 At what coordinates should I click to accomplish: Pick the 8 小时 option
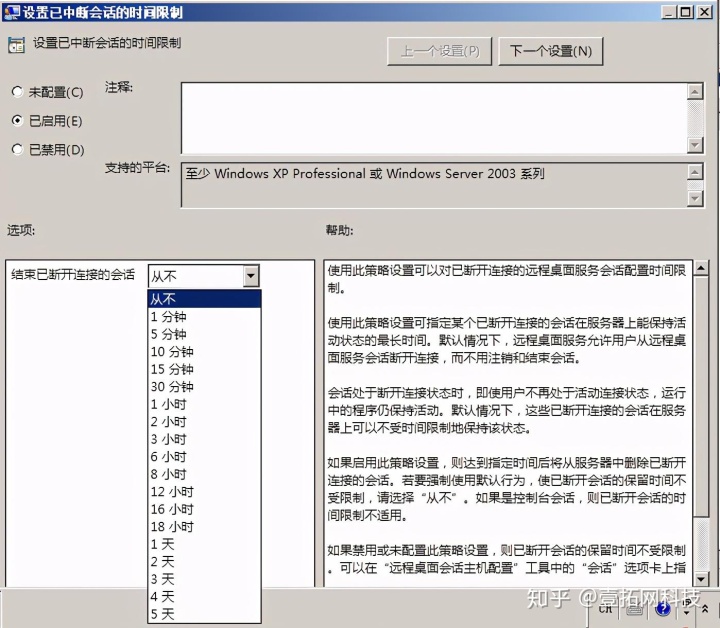click(204, 474)
